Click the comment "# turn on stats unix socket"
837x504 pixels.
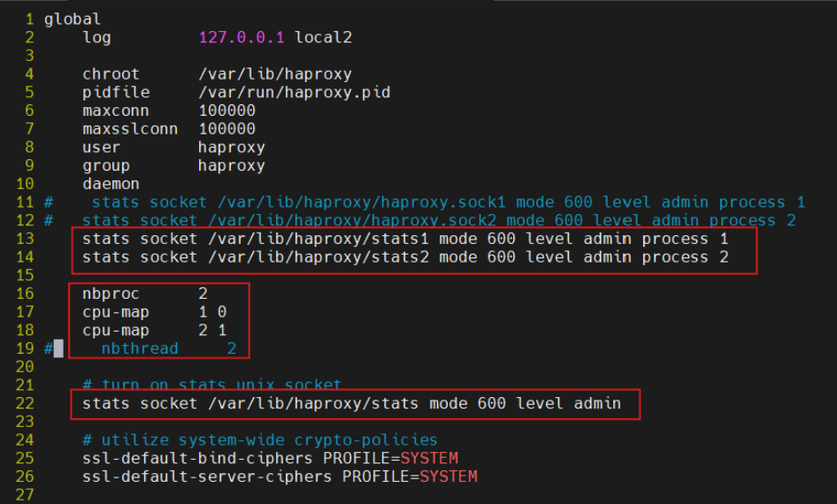click(x=211, y=385)
